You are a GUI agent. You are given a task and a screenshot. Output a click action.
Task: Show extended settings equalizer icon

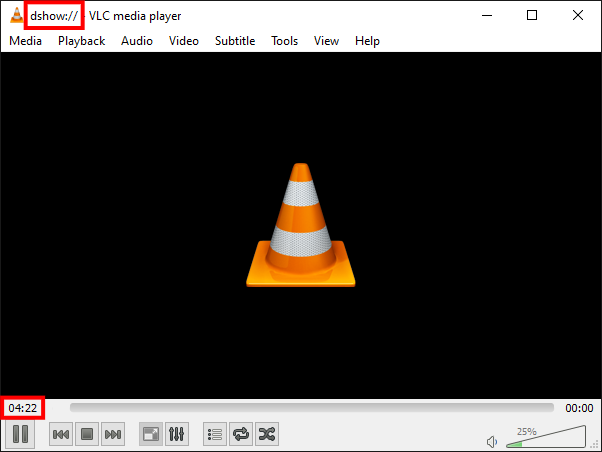(x=177, y=434)
